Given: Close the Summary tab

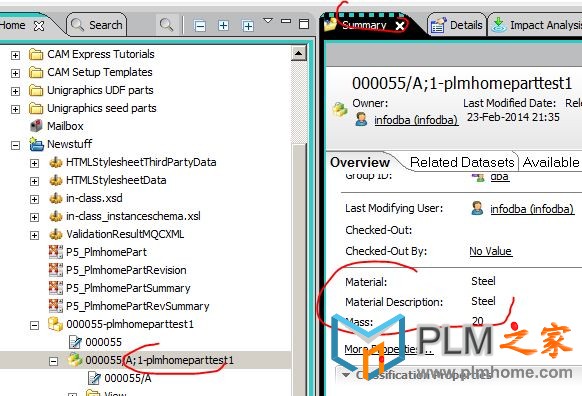Looking at the screenshot, I should click(x=400, y=26).
